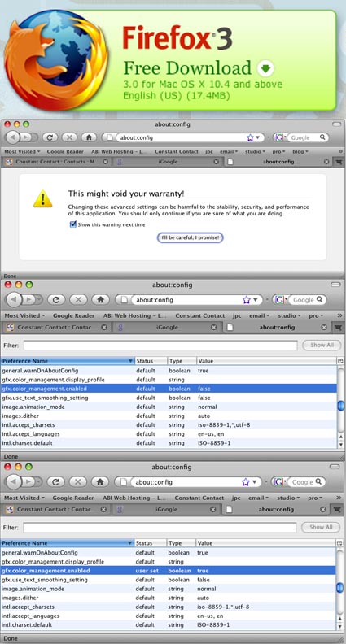Select image.animation_mode row in bottom window

[x=168, y=589]
